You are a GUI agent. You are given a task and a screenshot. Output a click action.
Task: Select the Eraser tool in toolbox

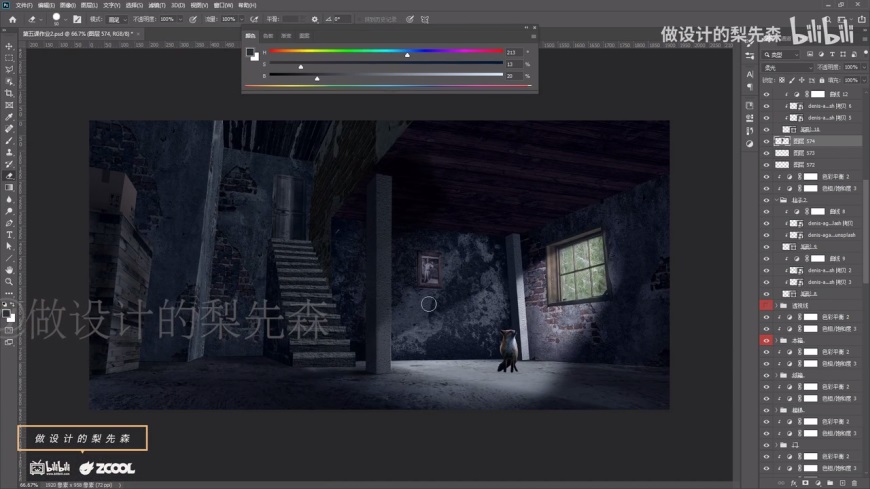click(9, 175)
